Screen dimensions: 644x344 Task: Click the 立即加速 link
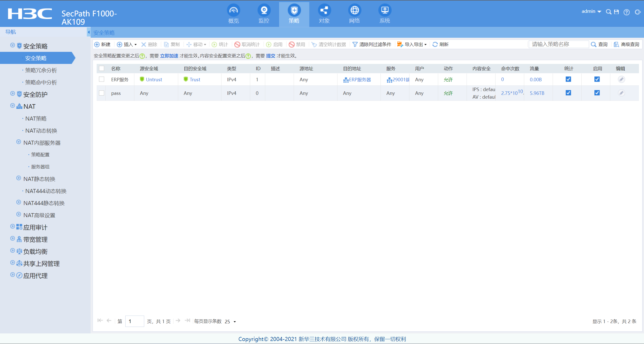pyautogui.click(x=169, y=56)
